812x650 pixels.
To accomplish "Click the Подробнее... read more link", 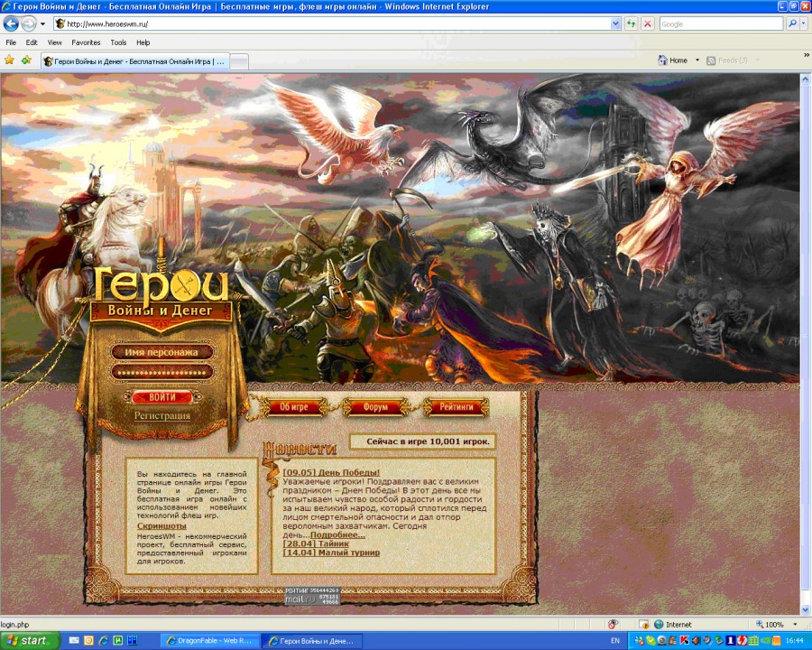I will pyautogui.click(x=337, y=534).
